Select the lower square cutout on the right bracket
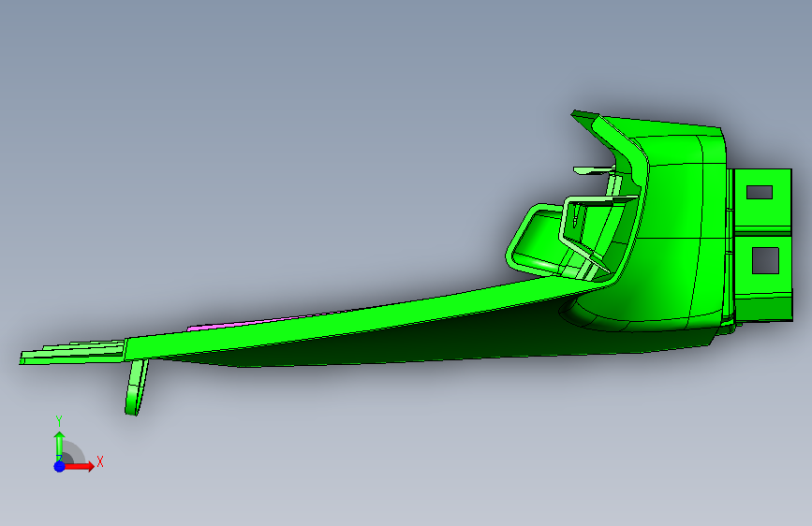This screenshot has width=812, height=526. click(765, 260)
